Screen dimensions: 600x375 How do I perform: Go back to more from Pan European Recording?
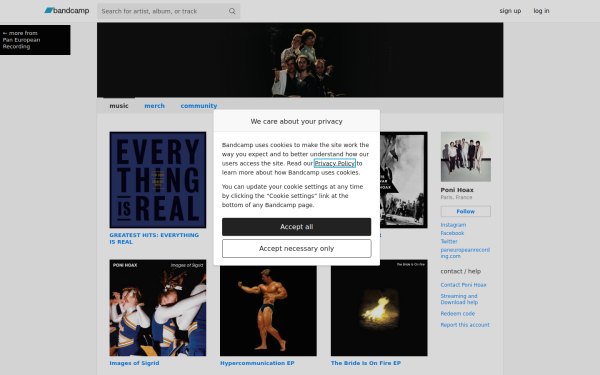35,40
